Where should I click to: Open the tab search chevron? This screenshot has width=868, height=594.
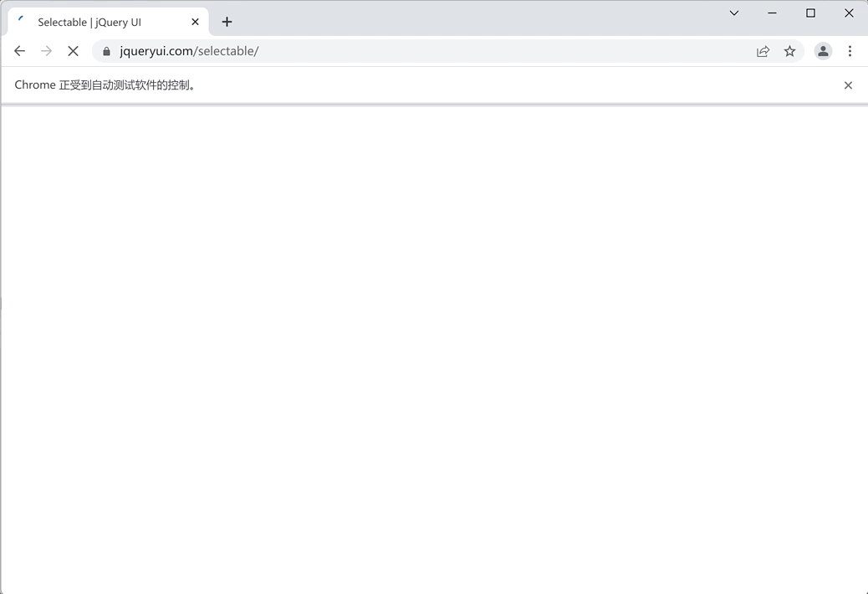tap(733, 13)
